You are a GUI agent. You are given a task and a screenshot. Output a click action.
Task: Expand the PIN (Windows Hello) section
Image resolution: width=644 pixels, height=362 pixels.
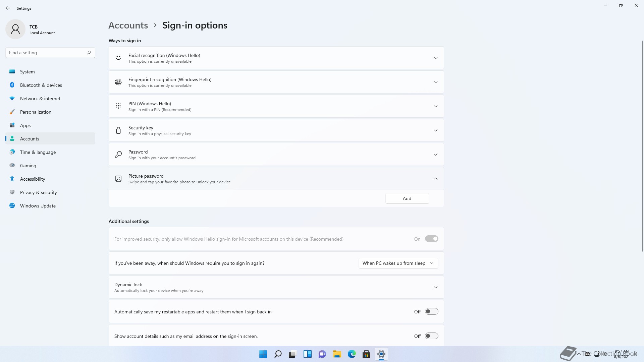435,106
